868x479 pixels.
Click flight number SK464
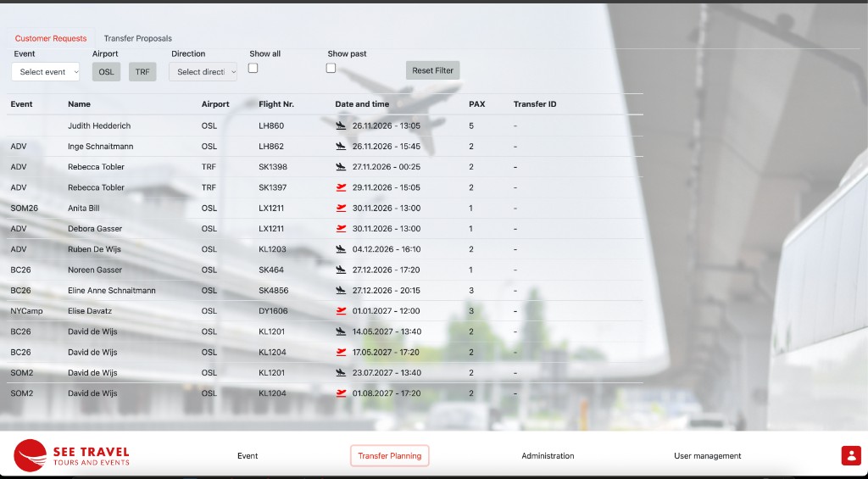(271, 270)
